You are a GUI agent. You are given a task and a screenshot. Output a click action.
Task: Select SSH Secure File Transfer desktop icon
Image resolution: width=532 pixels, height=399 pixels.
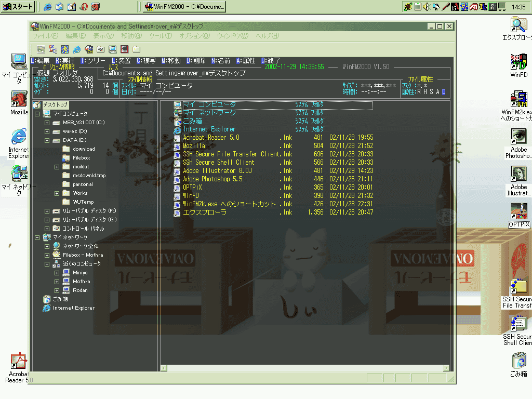pos(517,293)
